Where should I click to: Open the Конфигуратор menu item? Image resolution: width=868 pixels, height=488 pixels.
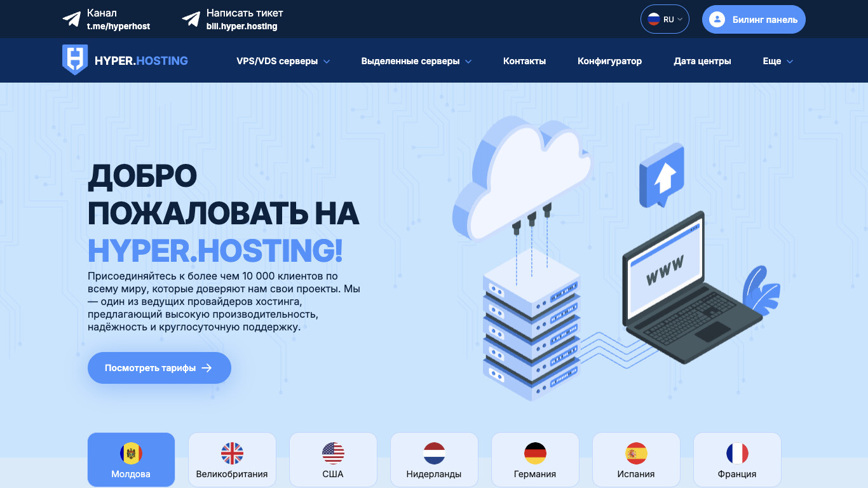coord(609,61)
